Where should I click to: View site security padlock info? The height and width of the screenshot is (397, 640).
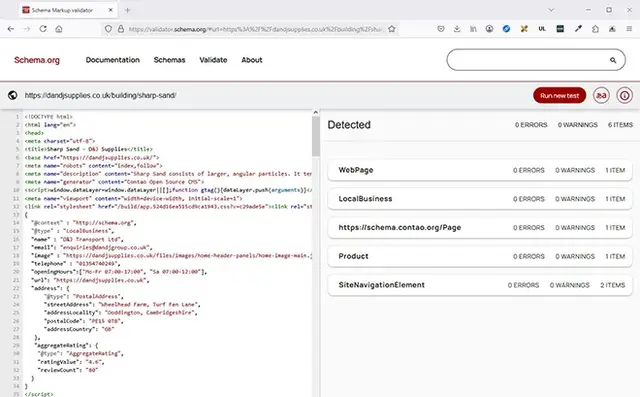click(121, 29)
